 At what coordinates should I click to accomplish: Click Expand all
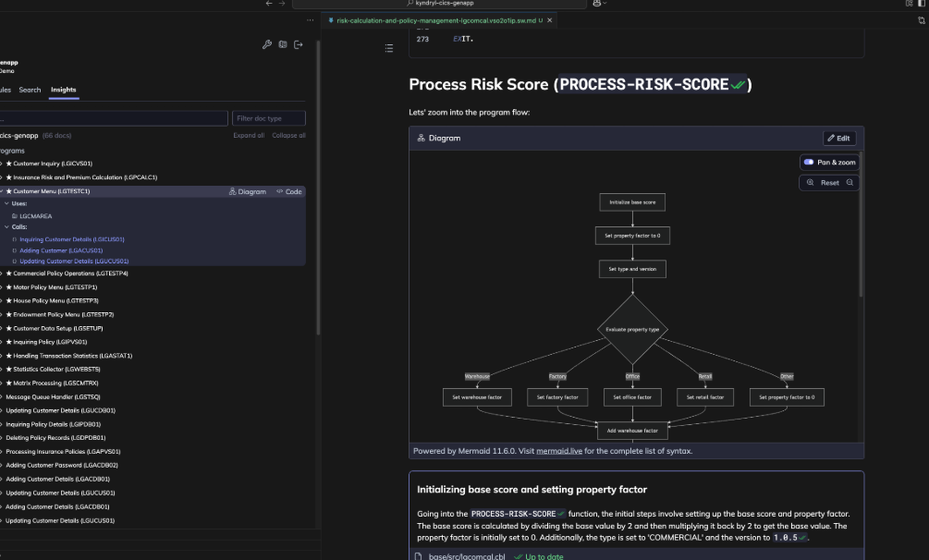point(249,136)
